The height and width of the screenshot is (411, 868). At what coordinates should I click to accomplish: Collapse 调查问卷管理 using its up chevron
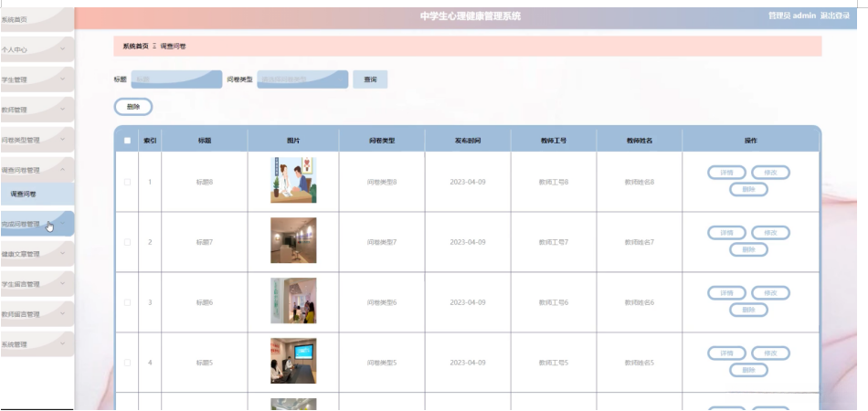tap(62, 169)
